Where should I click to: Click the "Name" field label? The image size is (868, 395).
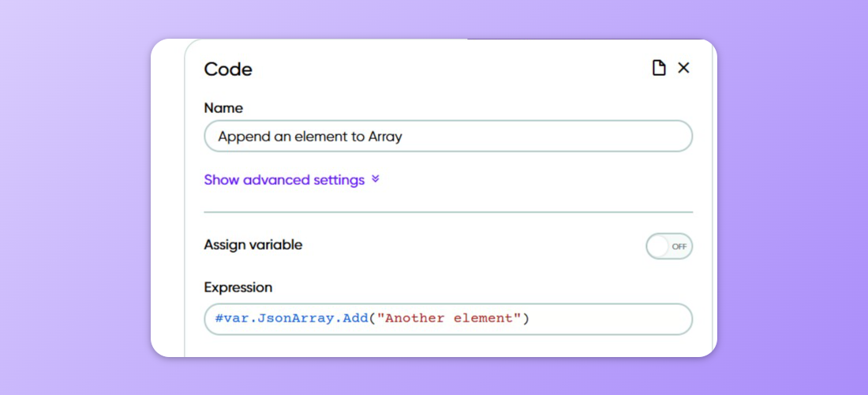pyautogui.click(x=223, y=107)
